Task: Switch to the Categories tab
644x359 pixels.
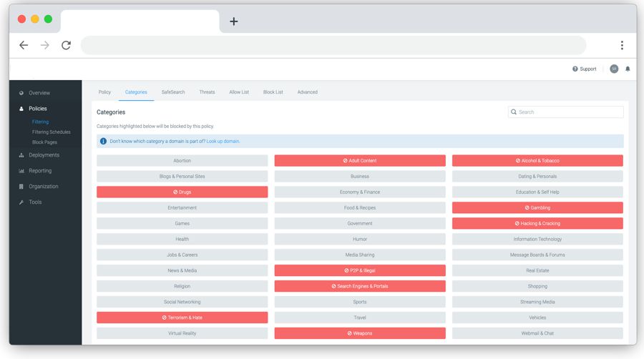Action: [x=136, y=92]
